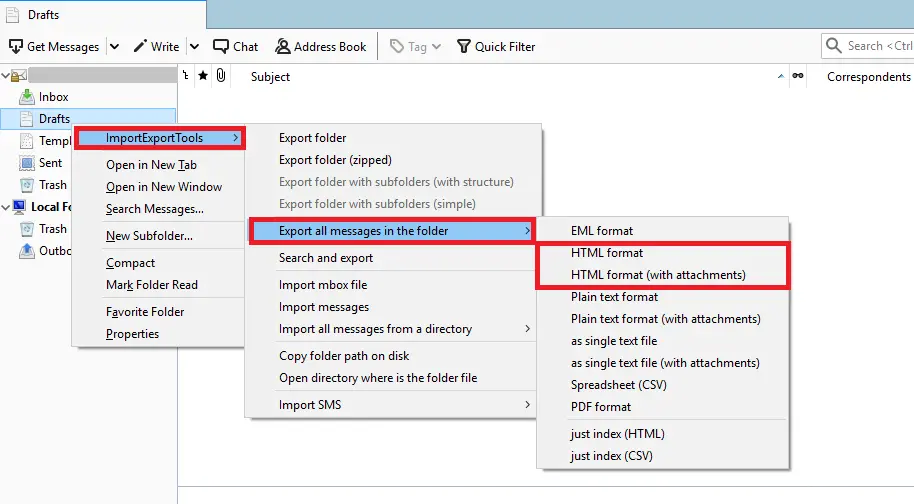
Task: Click the attachment paperclip column icon
Action: coord(220,76)
